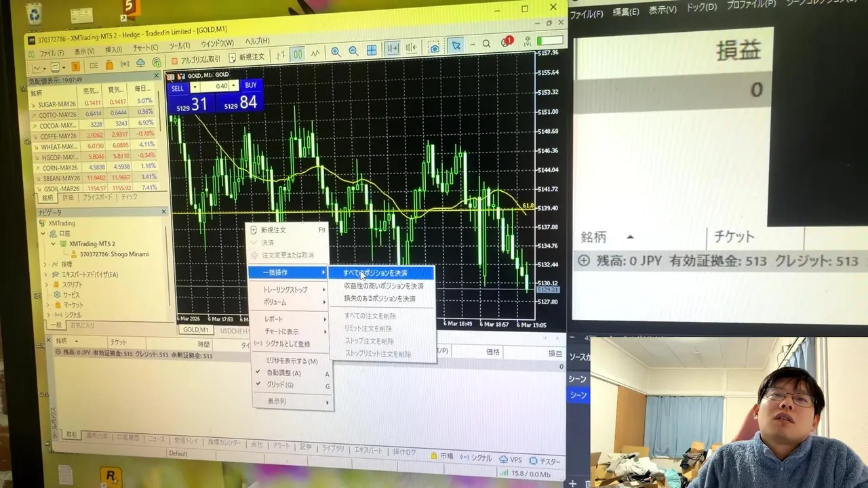Click the VPS status bar item

point(511,460)
